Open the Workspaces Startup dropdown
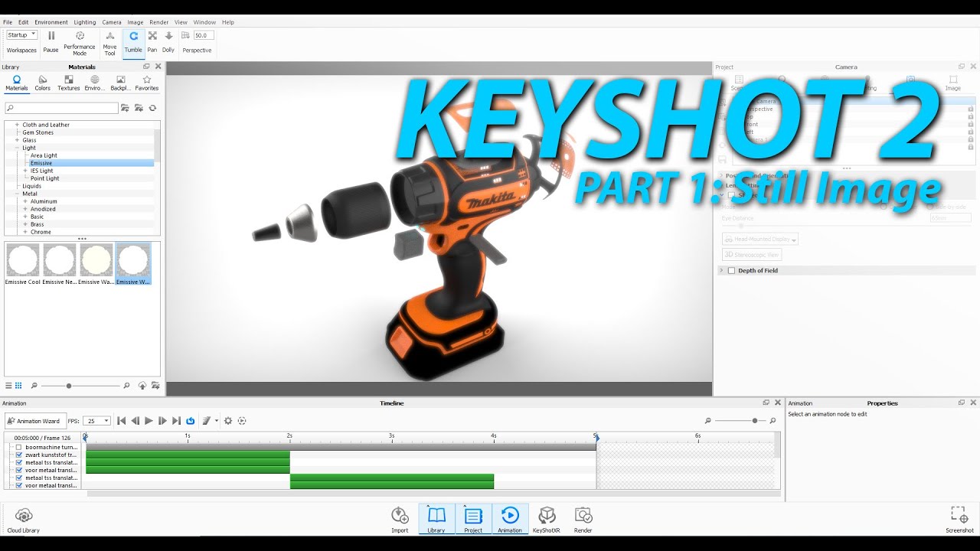The height and width of the screenshot is (551, 980). (21, 35)
